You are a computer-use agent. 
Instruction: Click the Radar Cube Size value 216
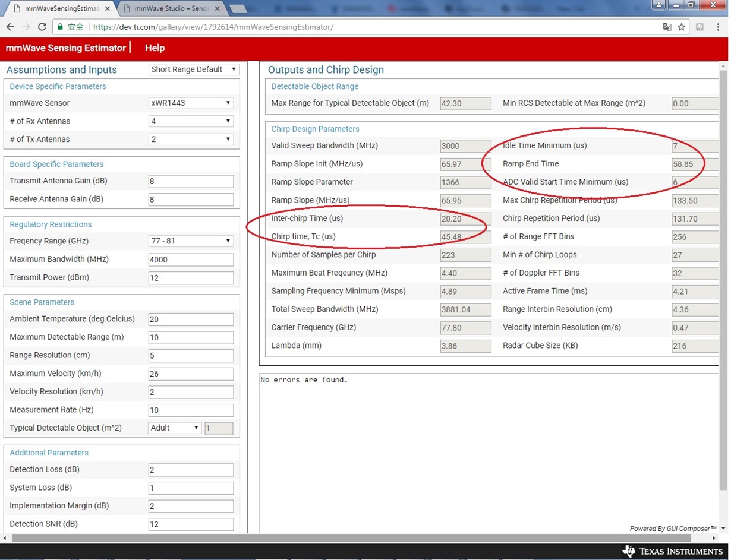click(694, 346)
